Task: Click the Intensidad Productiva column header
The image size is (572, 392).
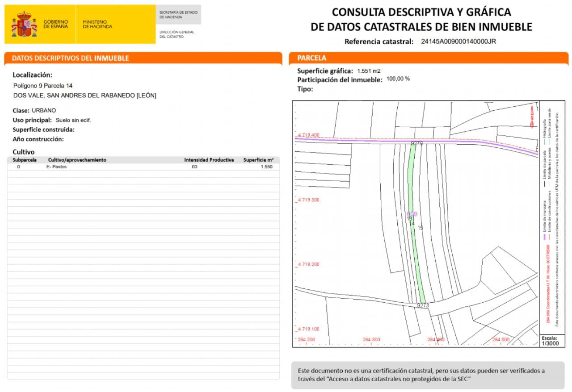Action: (x=209, y=160)
